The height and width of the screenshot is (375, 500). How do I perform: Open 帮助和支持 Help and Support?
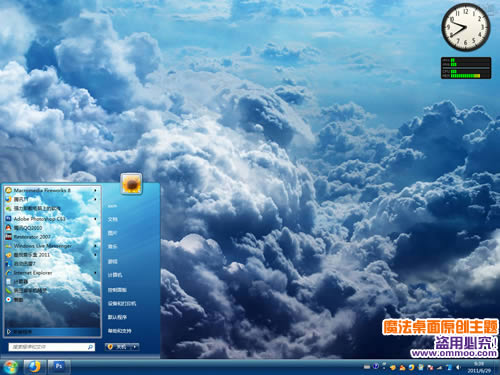coord(119,331)
